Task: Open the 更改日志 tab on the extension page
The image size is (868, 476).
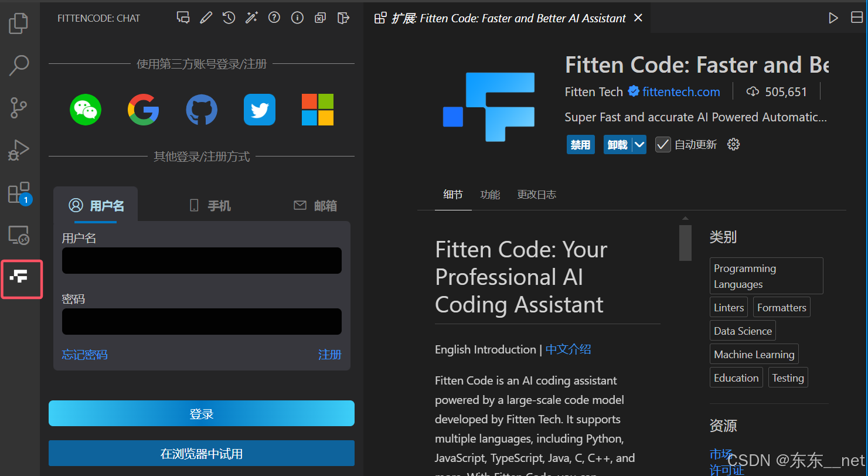Action: [536, 195]
